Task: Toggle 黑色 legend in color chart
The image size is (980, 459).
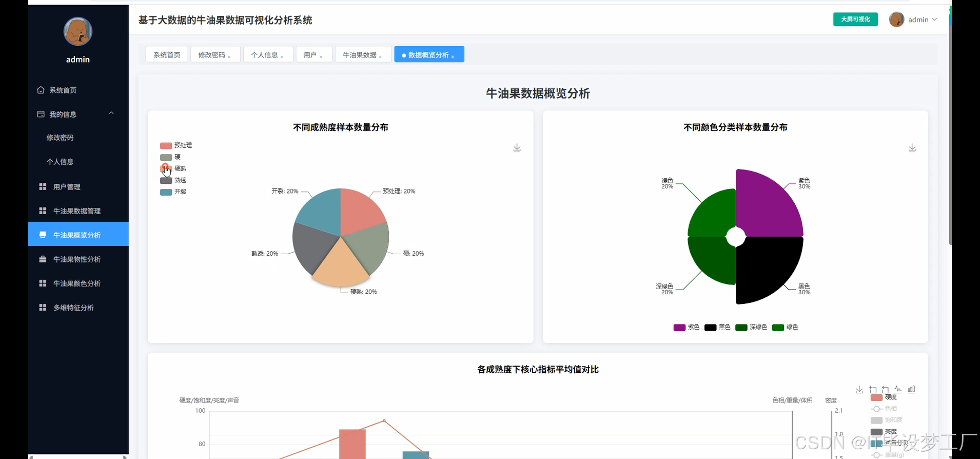Action: 717,327
